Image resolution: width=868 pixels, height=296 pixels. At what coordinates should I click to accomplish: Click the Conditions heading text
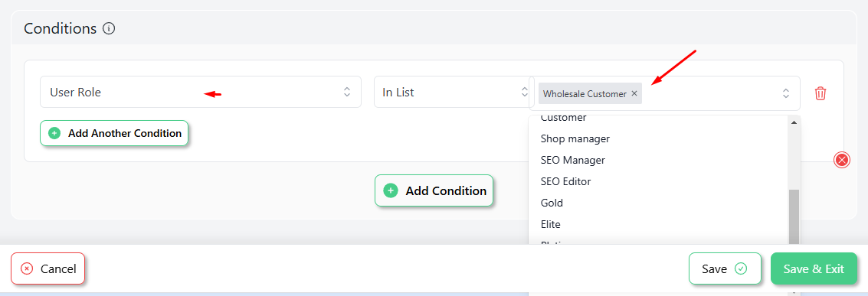click(61, 28)
